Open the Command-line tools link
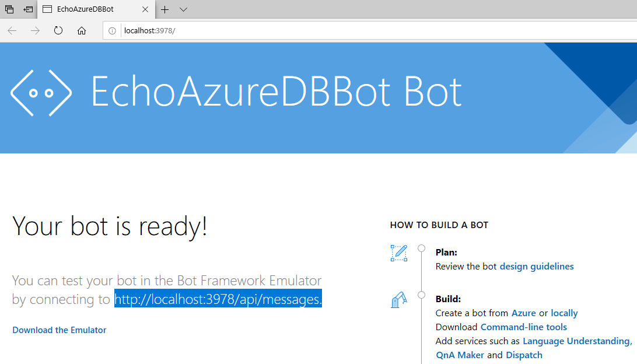Viewport: 637px width, 364px height. [524, 327]
